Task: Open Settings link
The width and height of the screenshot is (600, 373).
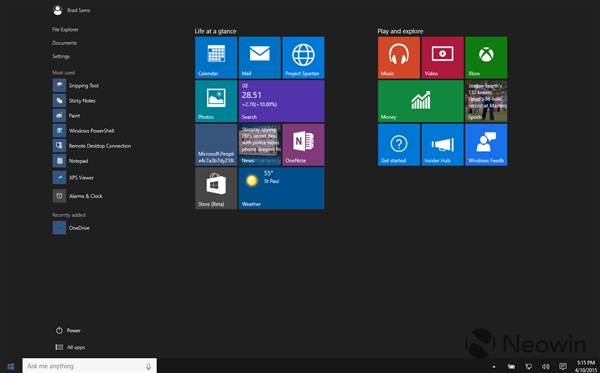Action: click(61, 56)
